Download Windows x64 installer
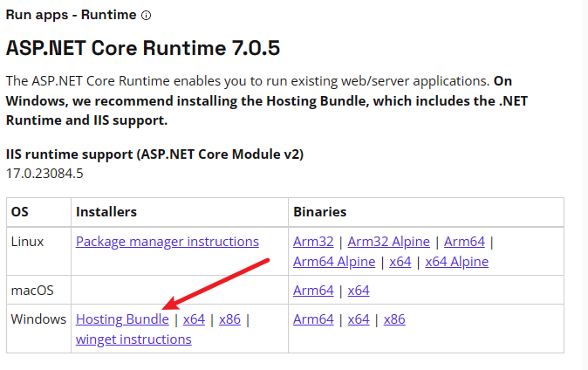 point(194,319)
